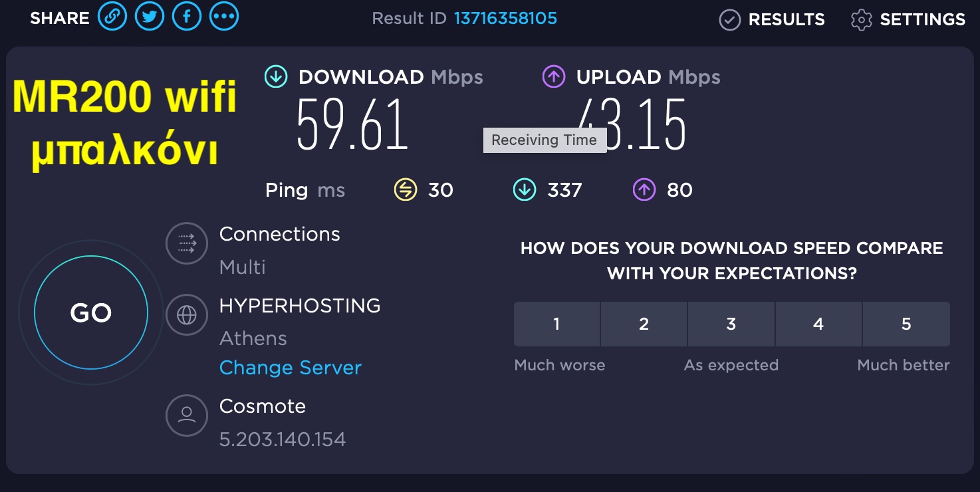Click the Connections multi icon
Screen dimensions: 980x492
[x=187, y=243]
